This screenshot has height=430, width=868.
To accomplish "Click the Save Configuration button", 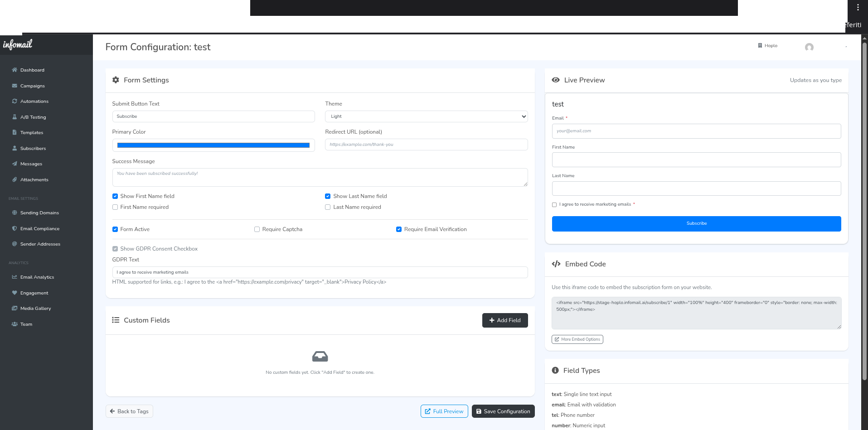I will point(503,411).
